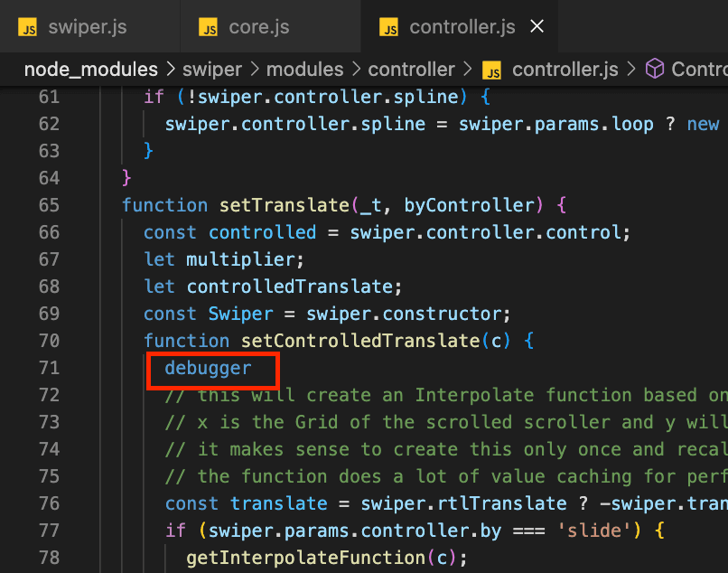This screenshot has height=573, width=728.
Task: Select the controller.js editor tab
Action: (x=462, y=26)
